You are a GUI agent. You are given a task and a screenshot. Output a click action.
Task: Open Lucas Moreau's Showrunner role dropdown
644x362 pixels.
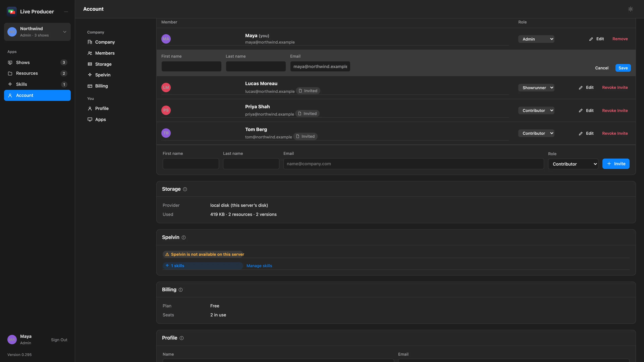pos(536,88)
